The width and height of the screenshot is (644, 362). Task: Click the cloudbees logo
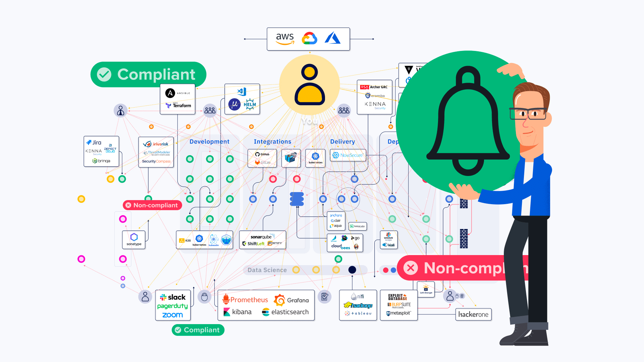tap(340, 247)
